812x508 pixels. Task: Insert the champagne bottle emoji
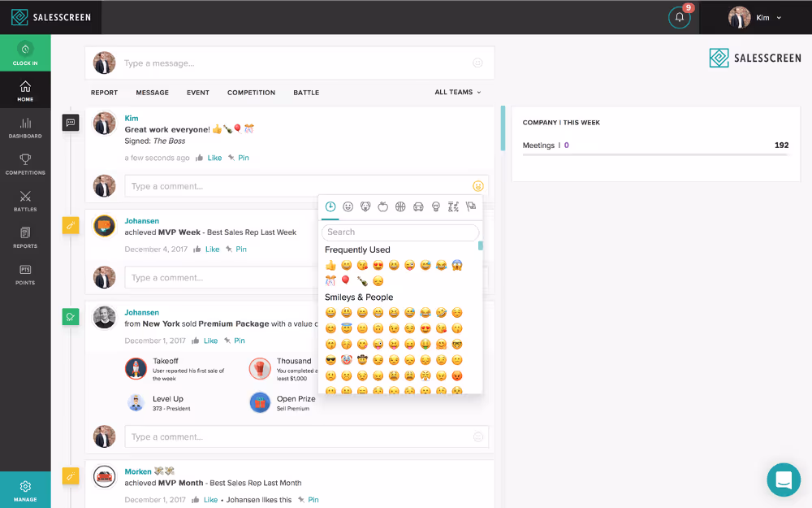[x=362, y=281]
